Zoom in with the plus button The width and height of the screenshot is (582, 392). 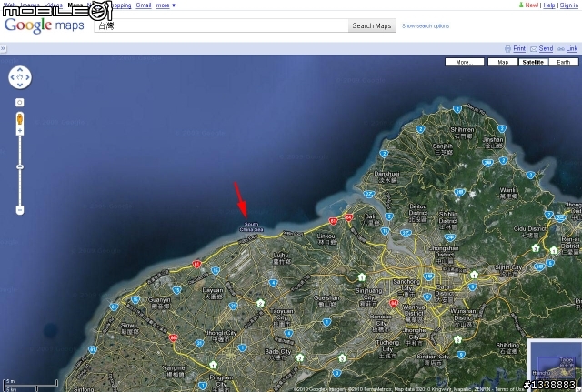[x=20, y=131]
